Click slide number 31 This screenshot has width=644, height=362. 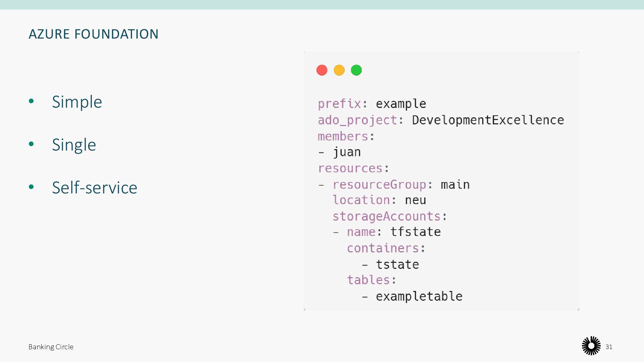[x=609, y=347]
